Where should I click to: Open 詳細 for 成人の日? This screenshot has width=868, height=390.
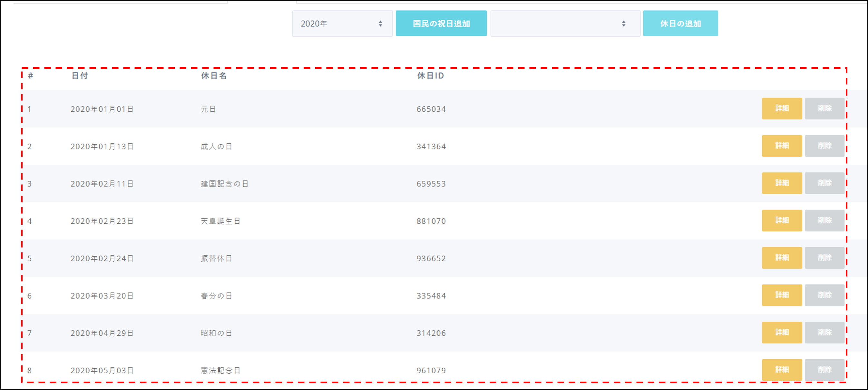781,146
